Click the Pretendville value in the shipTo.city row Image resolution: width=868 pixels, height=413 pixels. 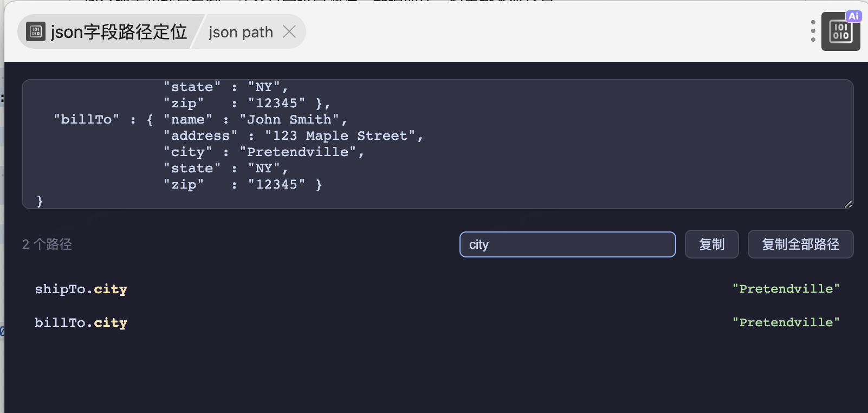click(x=786, y=289)
